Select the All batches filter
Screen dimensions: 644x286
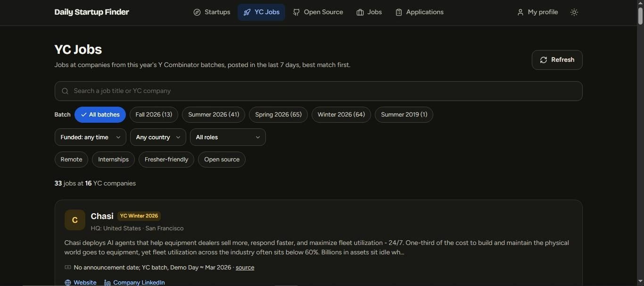click(x=100, y=115)
